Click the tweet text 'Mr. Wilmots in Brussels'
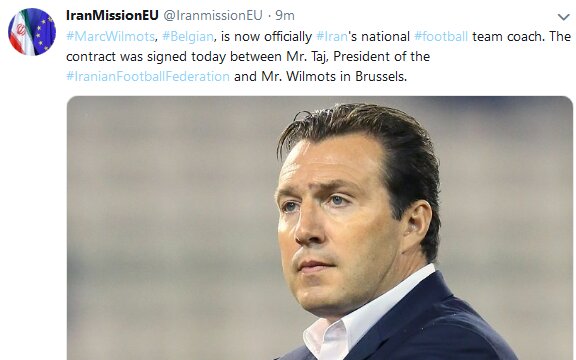 (x=334, y=76)
